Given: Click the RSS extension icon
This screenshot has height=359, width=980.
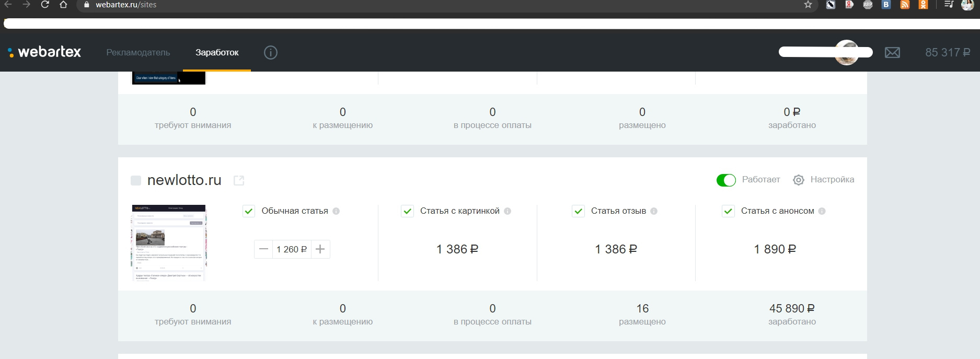Looking at the screenshot, I should click(x=905, y=5).
